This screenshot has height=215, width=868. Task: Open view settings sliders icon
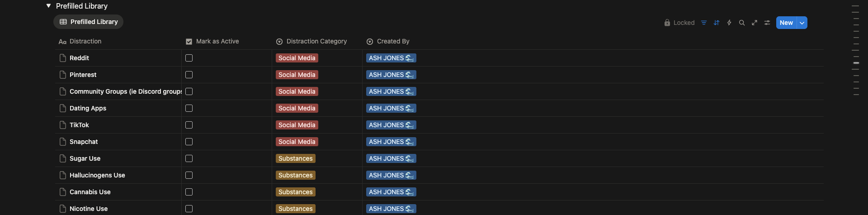point(767,23)
